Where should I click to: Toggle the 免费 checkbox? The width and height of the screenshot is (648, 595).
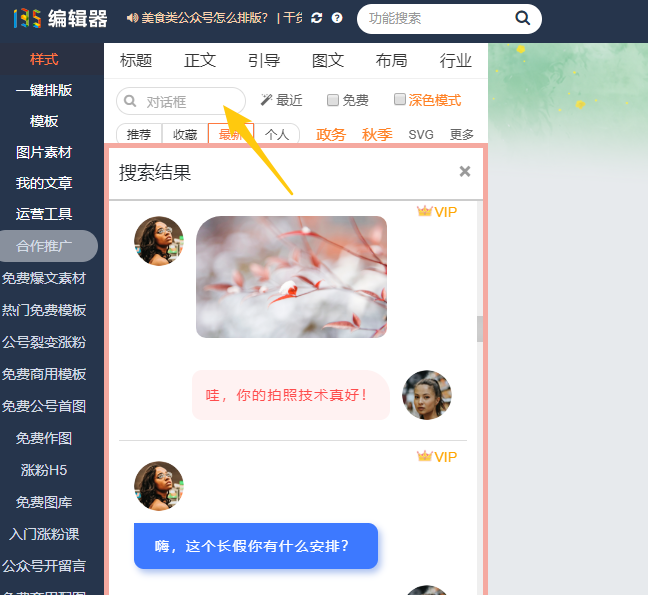[x=333, y=100]
